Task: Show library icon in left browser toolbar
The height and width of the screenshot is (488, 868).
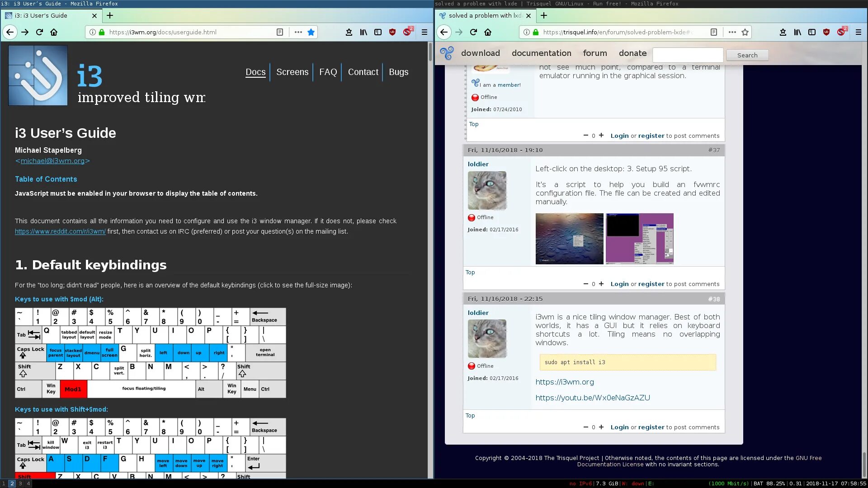Action: tap(363, 32)
